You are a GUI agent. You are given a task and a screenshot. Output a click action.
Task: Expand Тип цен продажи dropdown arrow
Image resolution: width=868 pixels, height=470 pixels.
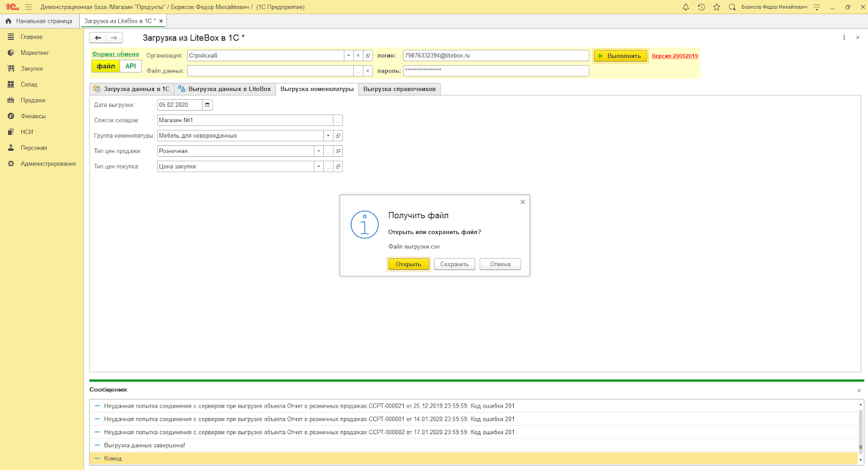click(x=318, y=151)
